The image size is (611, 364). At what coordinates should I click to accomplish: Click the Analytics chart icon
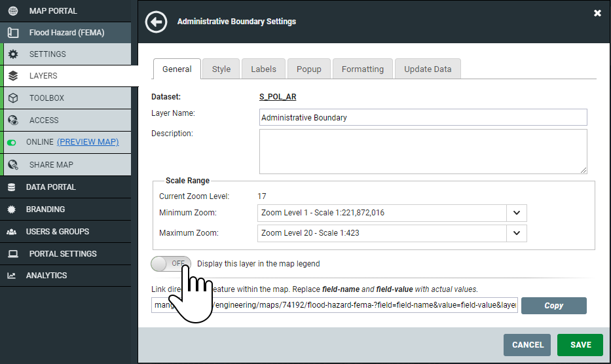(x=12, y=276)
